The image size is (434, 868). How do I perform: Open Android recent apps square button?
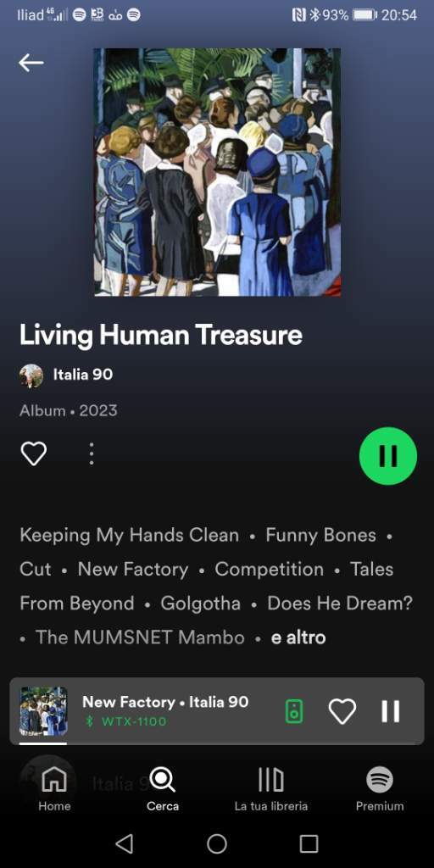click(309, 843)
